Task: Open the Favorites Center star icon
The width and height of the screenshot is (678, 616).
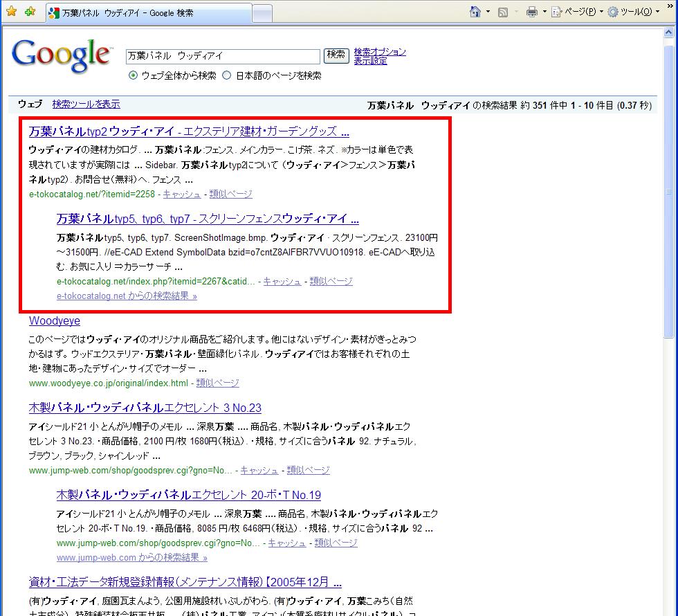Action: pyautogui.click(x=11, y=12)
